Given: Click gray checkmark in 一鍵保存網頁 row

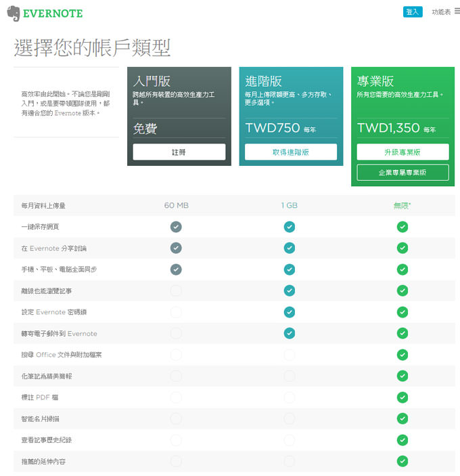Looking at the screenshot, I should (x=176, y=227).
